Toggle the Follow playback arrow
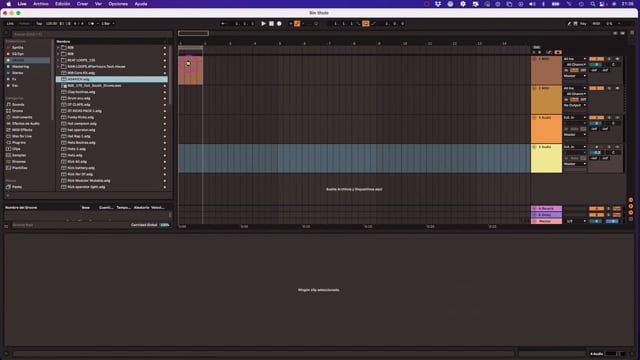The height and width of the screenshot is (360, 640). [x=222, y=24]
